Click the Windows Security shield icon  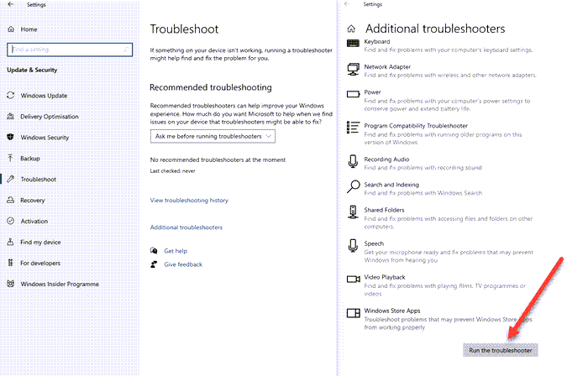point(10,137)
